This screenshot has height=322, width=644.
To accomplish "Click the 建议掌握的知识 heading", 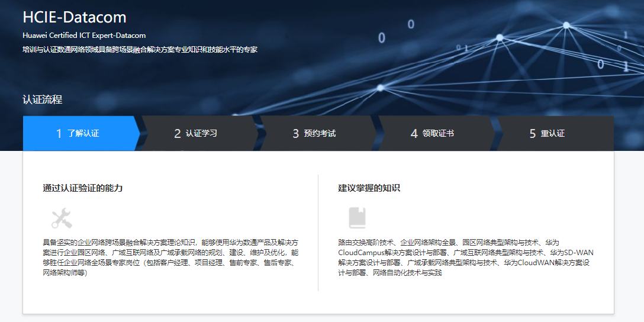I will [369, 188].
